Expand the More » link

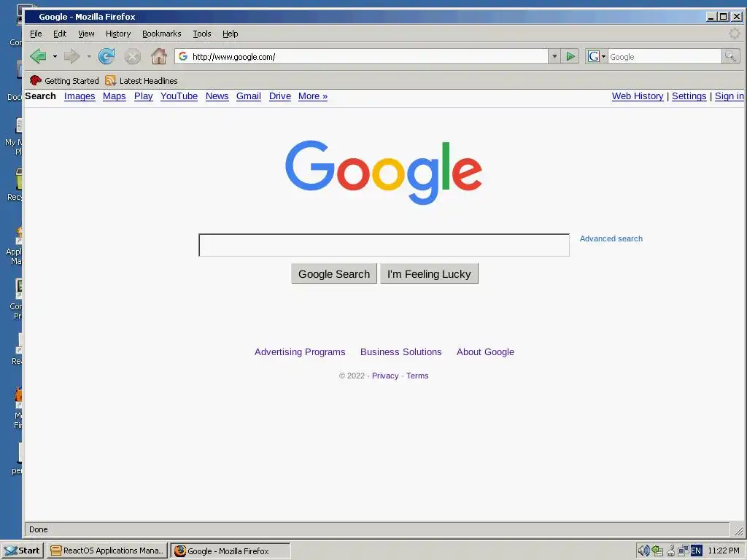tap(313, 96)
